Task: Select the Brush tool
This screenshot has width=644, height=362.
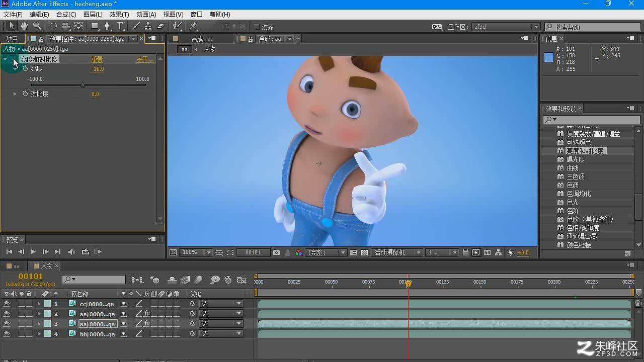Action: click(136, 26)
